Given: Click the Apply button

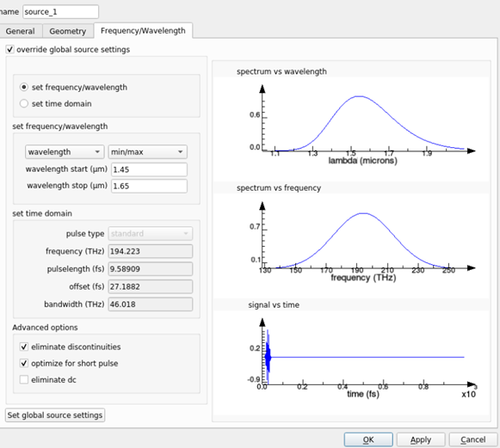Looking at the screenshot, I should tap(421, 439).
